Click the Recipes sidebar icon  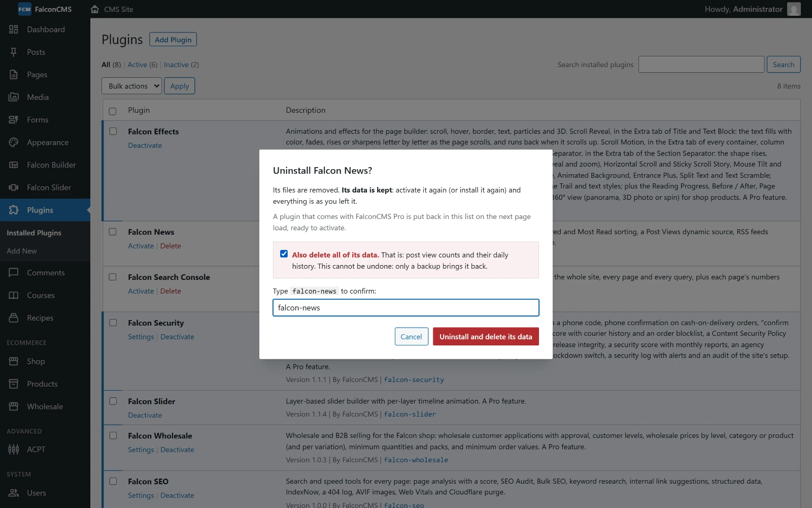(x=14, y=318)
